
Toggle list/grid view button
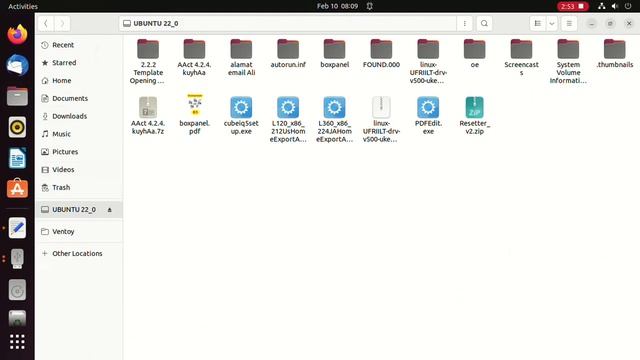pyautogui.click(x=538, y=23)
